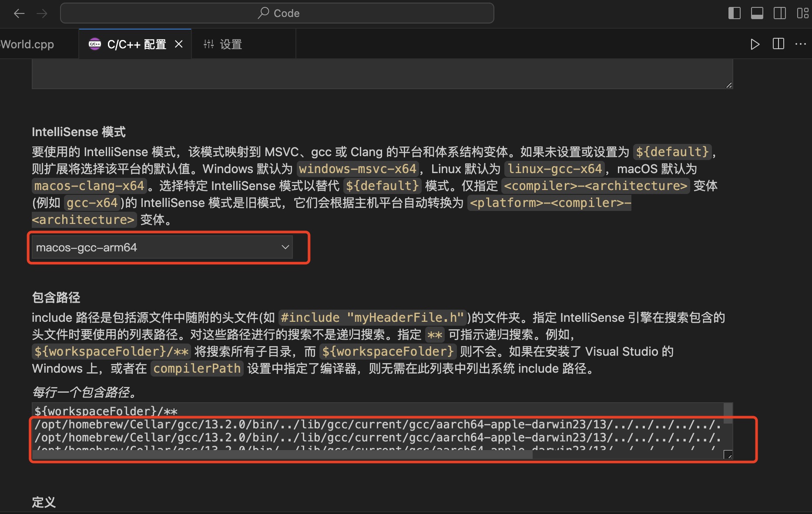Toggle the secondary sidebar layout icon
Viewport: 812px width, 514px height.
[x=780, y=13]
